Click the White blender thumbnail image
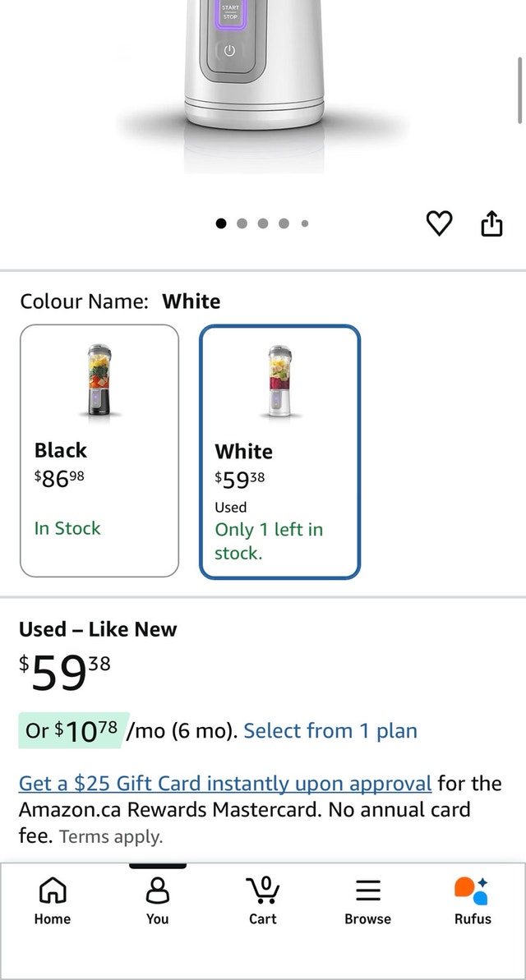 tap(279, 380)
